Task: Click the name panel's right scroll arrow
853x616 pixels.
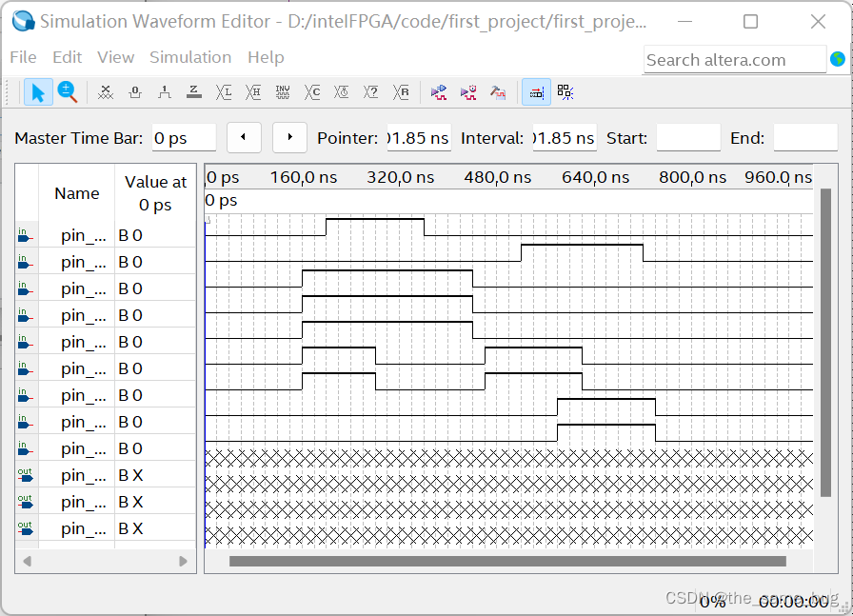Action: [184, 561]
